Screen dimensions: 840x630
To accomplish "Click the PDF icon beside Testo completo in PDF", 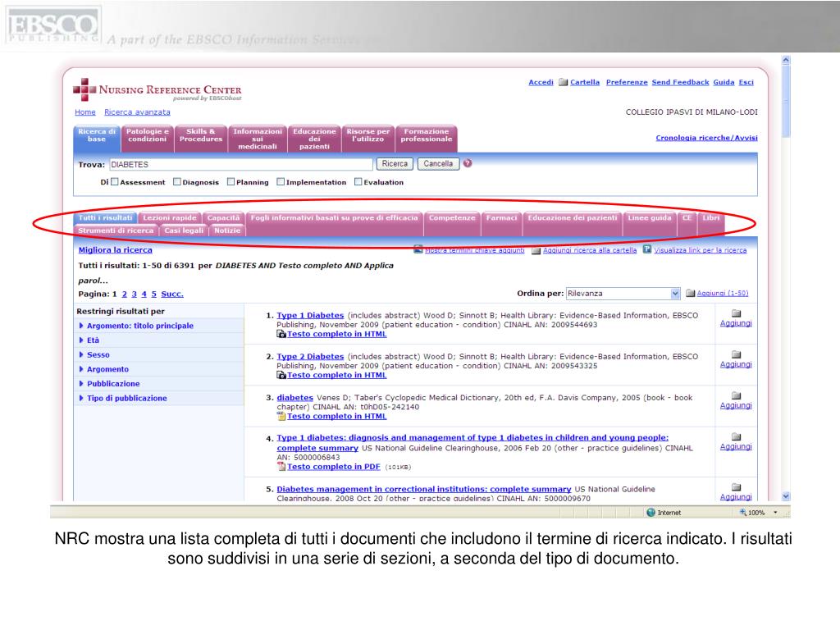I will click(x=281, y=467).
